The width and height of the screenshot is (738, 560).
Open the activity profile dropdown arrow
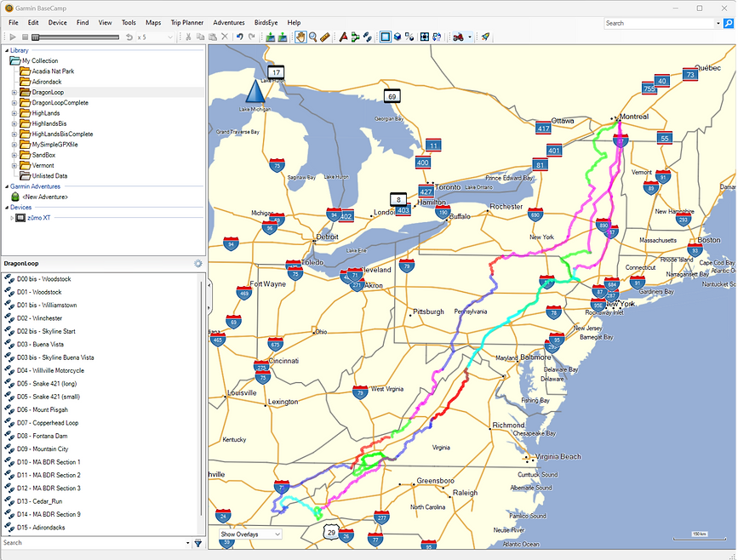[x=470, y=37]
